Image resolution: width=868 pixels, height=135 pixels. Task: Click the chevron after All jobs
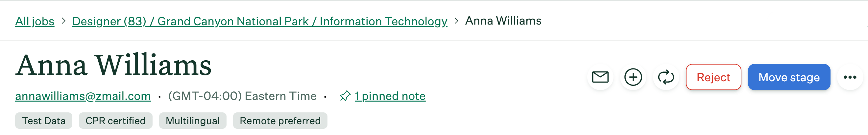(x=63, y=21)
